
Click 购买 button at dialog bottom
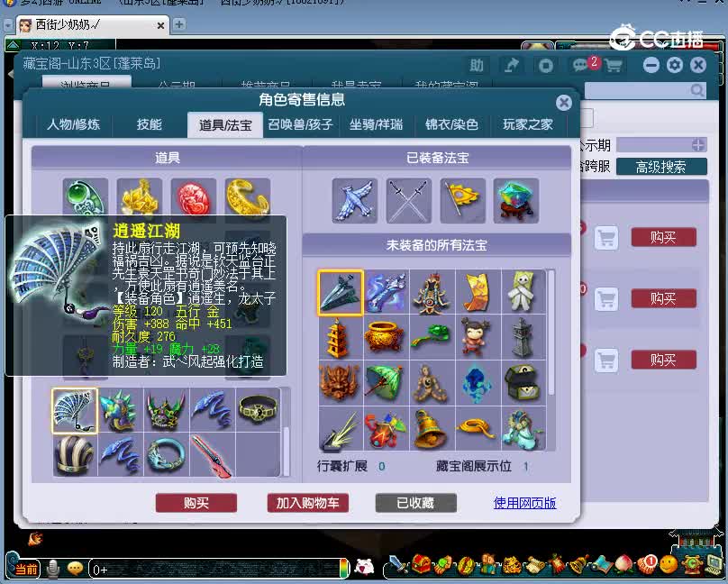coord(196,503)
